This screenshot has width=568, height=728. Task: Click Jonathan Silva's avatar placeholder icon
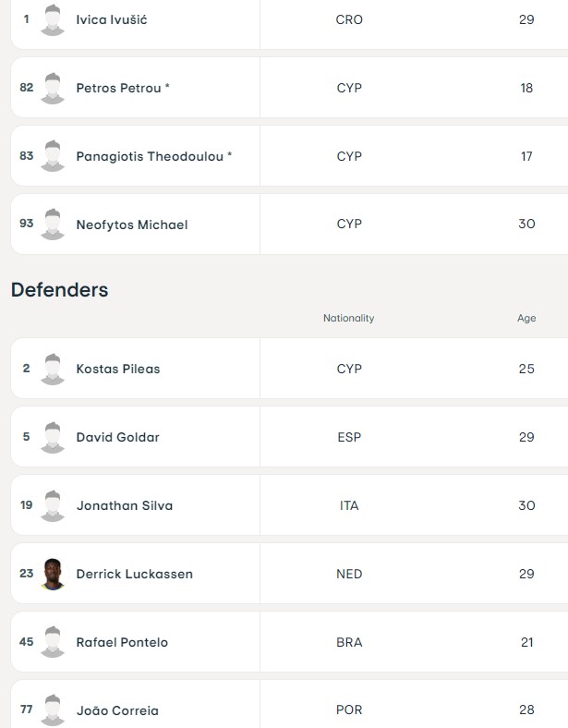tap(53, 505)
